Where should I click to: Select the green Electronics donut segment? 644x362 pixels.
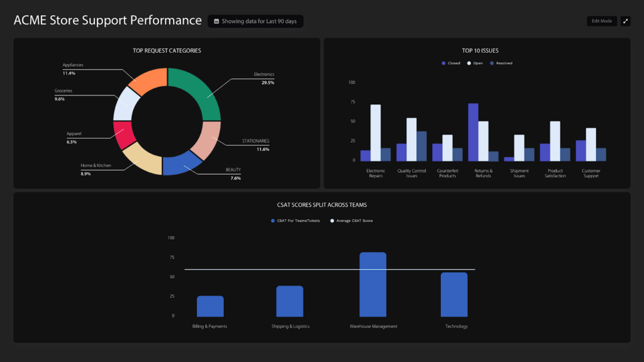tap(198, 90)
